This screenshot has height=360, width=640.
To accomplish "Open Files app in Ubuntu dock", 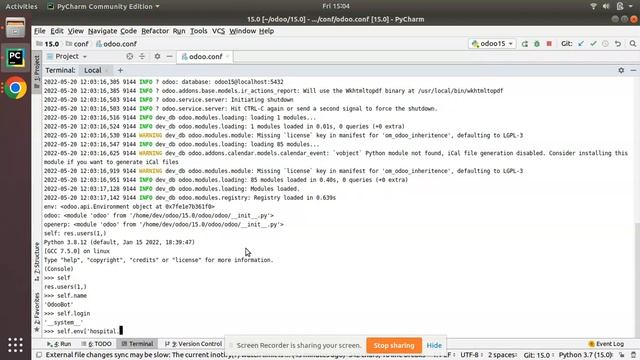I will pyautogui.click(x=16, y=28).
